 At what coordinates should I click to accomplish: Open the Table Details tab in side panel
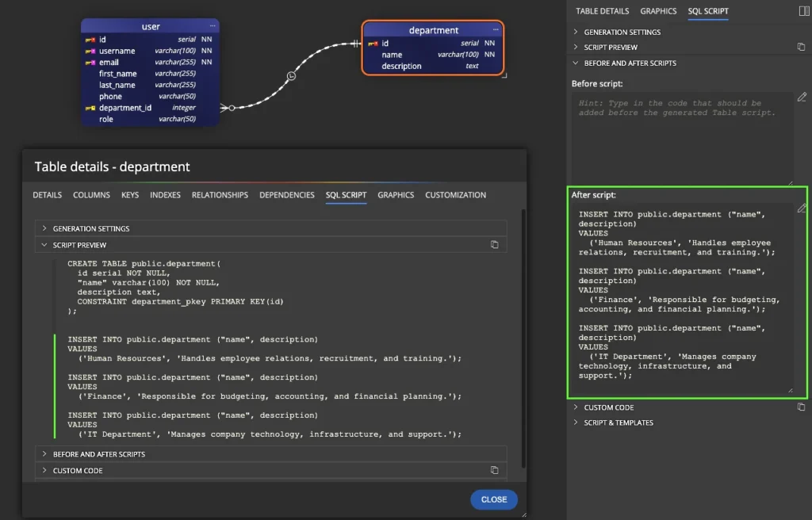click(x=602, y=11)
